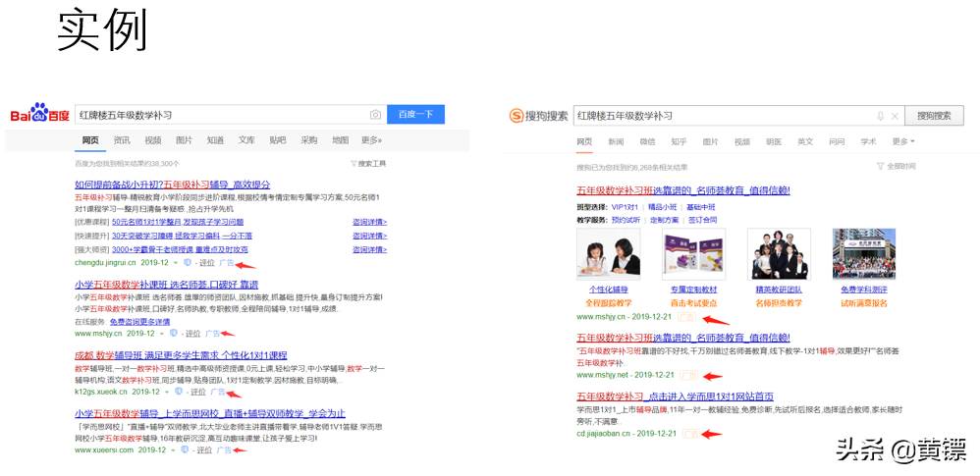Click 评价 in k12gs.xueok.cn row
Viewport: 980px width, 476px height.
(197, 393)
